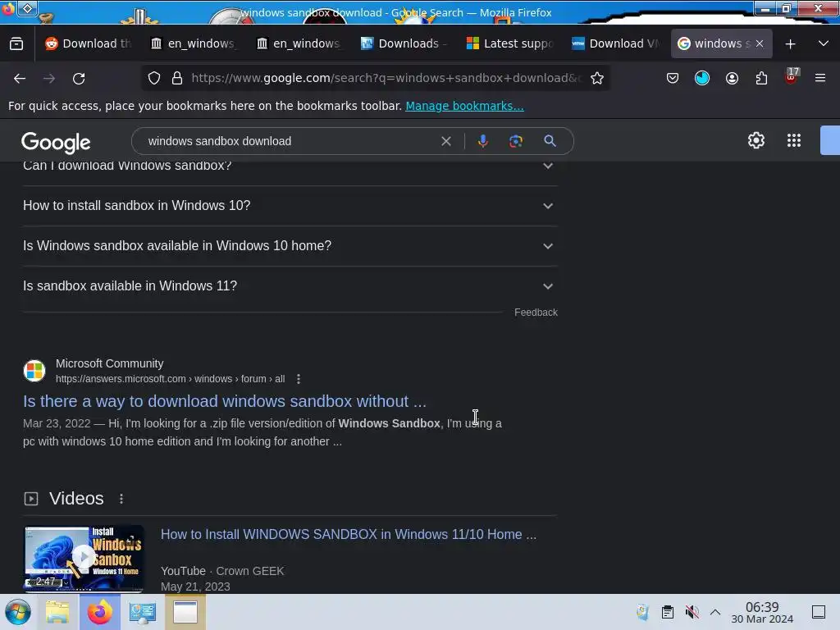
Task: Click the taskbar clock showing 06:39
Action: (762, 612)
